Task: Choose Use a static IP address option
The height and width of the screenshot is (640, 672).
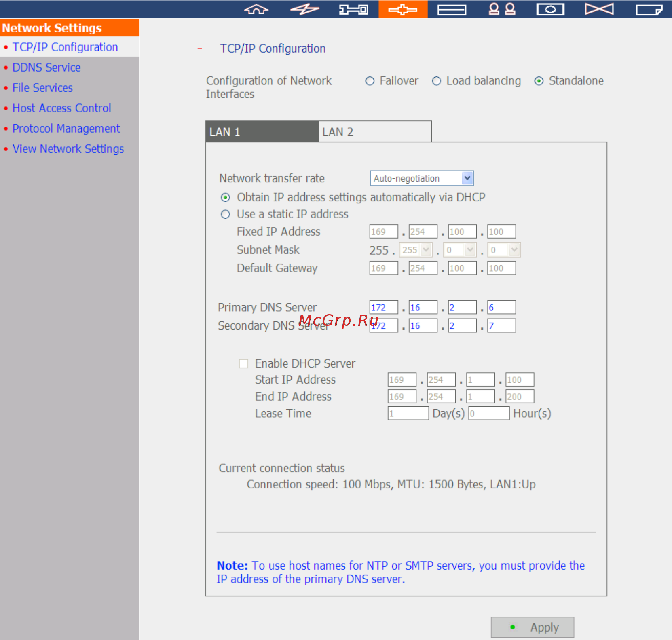Action: pos(225,214)
